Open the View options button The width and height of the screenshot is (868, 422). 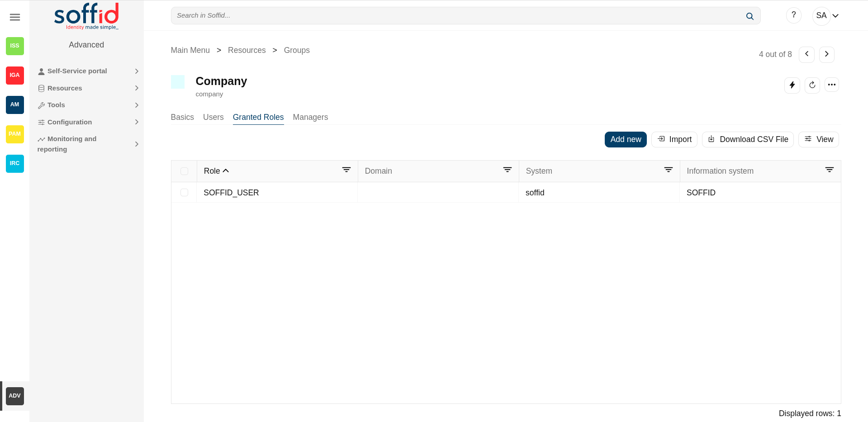(x=819, y=139)
